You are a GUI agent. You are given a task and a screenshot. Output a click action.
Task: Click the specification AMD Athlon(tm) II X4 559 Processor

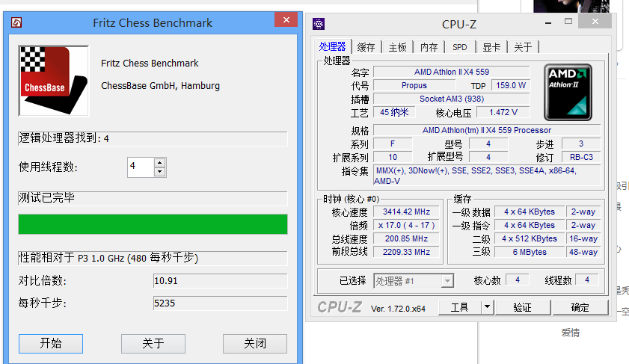487,130
